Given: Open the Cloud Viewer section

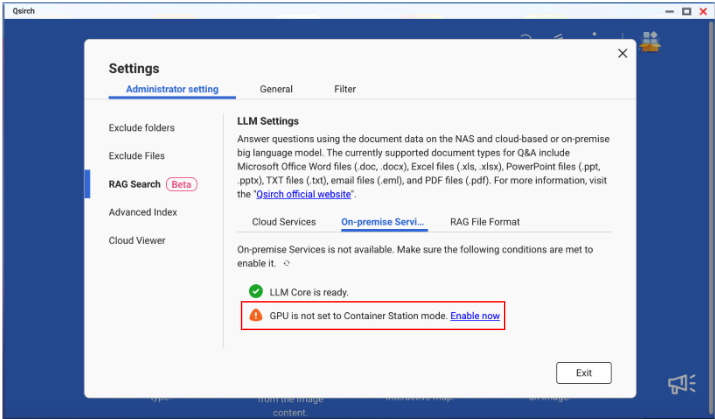Looking at the screenshot, I should pos(137,240).
